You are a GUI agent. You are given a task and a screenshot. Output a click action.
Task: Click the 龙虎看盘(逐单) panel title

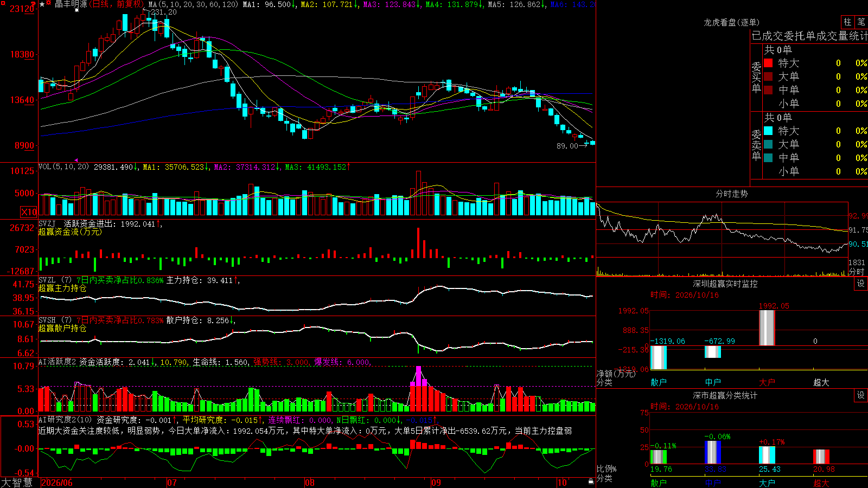tap(731, 22)
